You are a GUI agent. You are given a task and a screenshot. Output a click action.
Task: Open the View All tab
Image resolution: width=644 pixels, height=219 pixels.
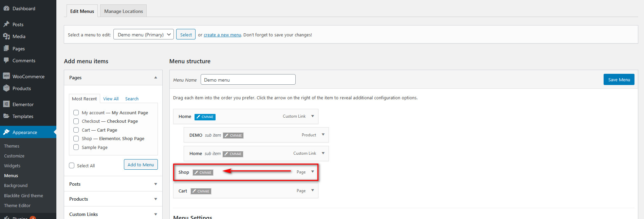(x=111, y=99)
